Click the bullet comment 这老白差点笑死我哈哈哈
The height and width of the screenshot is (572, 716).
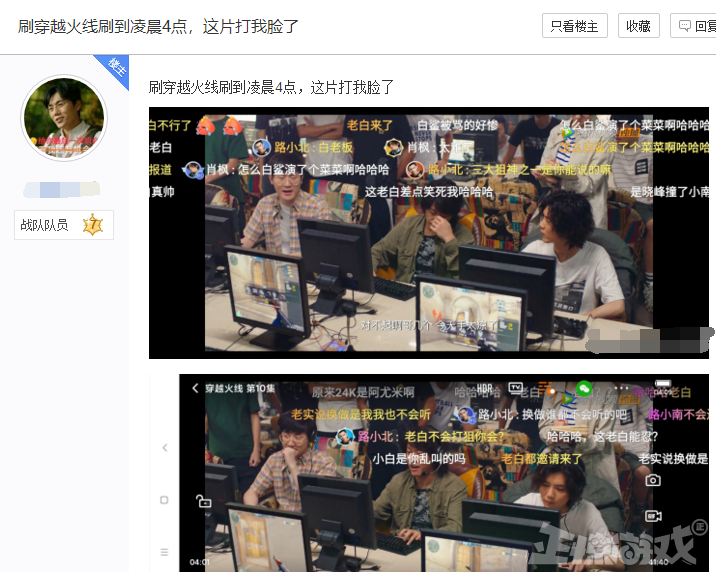(x=429, y=192)
